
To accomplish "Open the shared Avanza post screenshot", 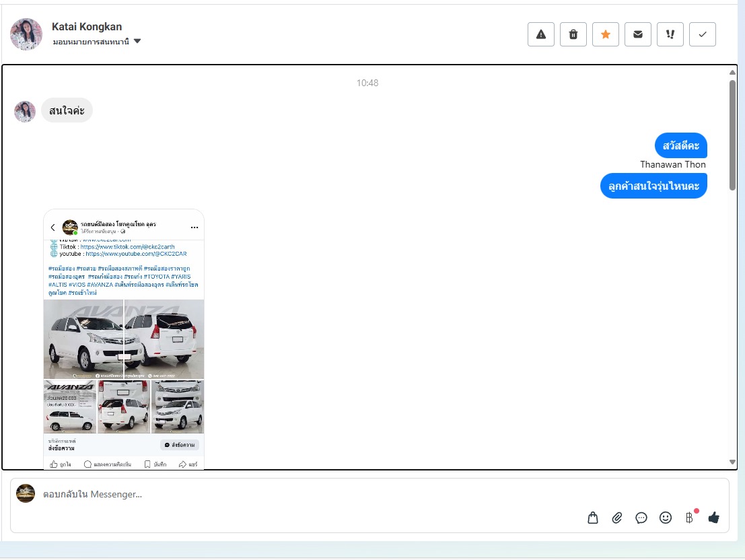I will (x=124, y=339).
